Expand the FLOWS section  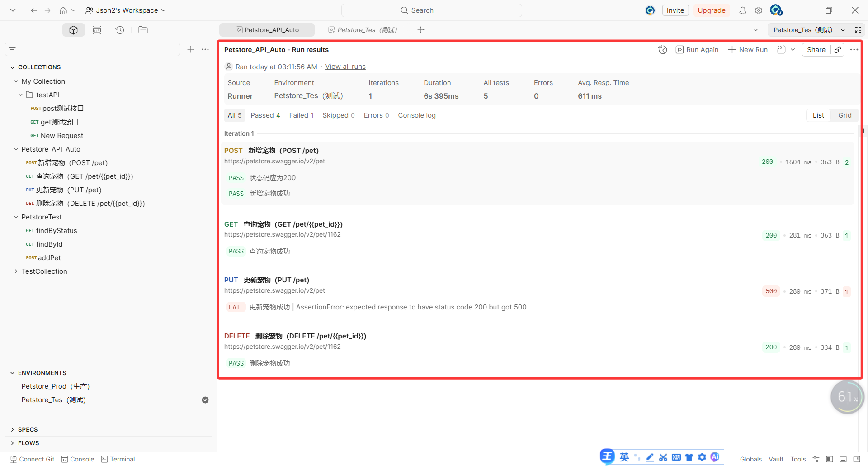coord(12,443)
